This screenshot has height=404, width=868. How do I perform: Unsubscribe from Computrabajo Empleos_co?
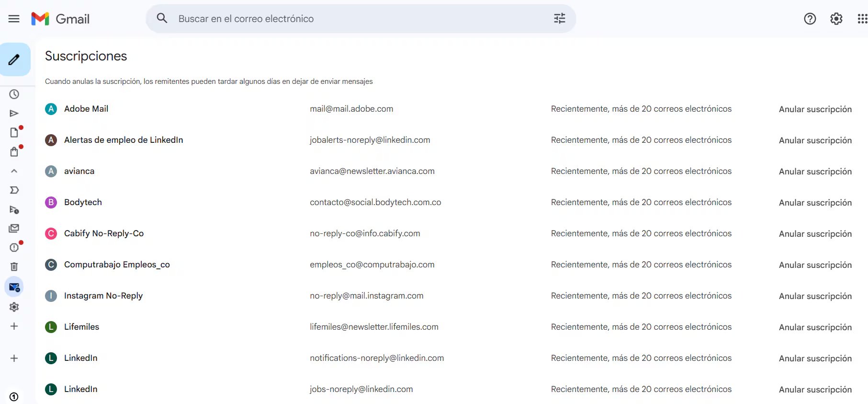[815, 265]
